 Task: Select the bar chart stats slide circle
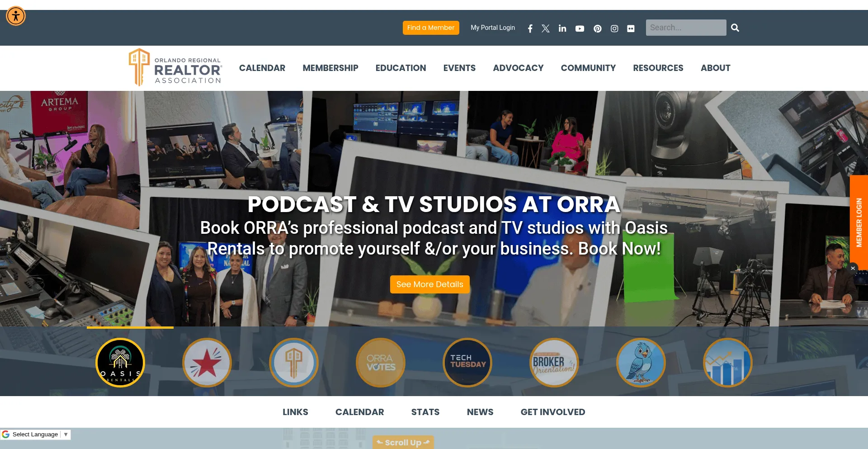(728, 363)
